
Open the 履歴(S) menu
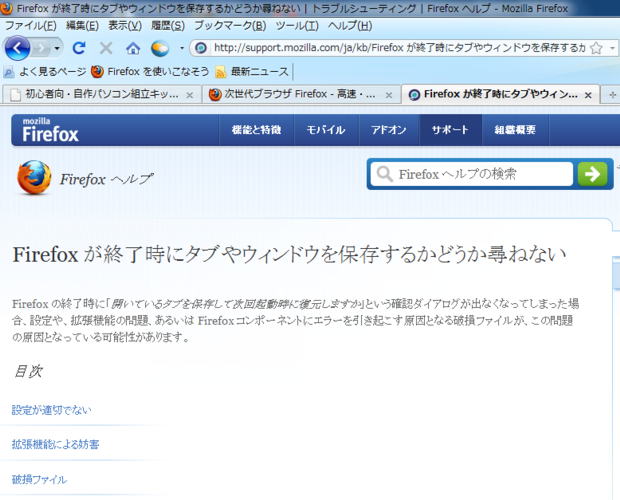click(x=168, y=26)
